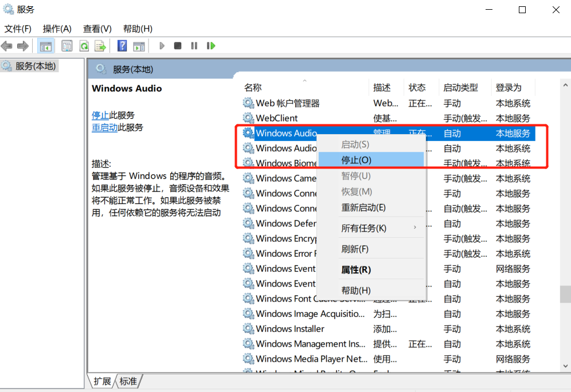Image resolution: width=571 pixels, height=392 pixels.
Task: Open the 操作(A) menu
Action: [x=57, y=29]
